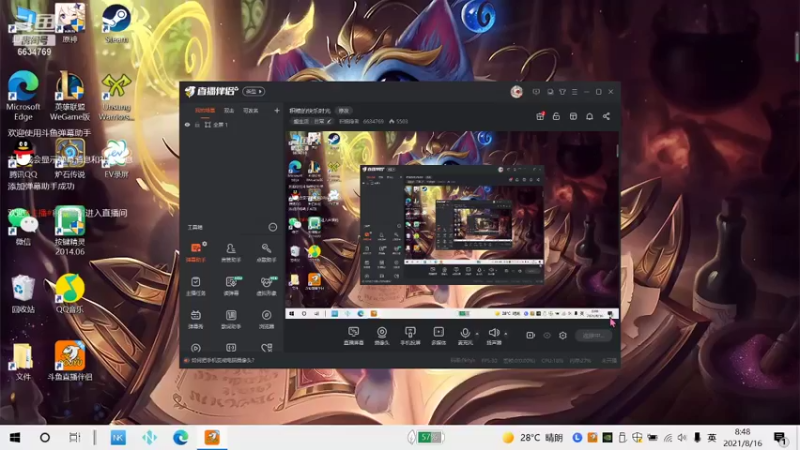Screen dimensions: 800x450
Task: Open the hamburger main menu
Action: [x=574, y=92]
